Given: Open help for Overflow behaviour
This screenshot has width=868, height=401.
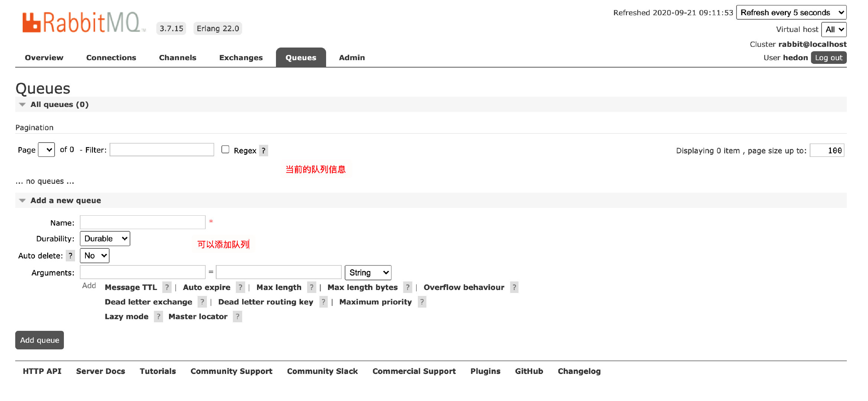Looking at the screenshot, I should 514,287.
